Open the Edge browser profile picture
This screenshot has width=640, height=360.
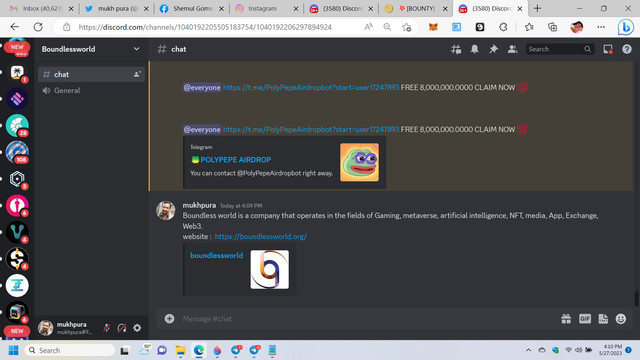[x=577, y=27]
